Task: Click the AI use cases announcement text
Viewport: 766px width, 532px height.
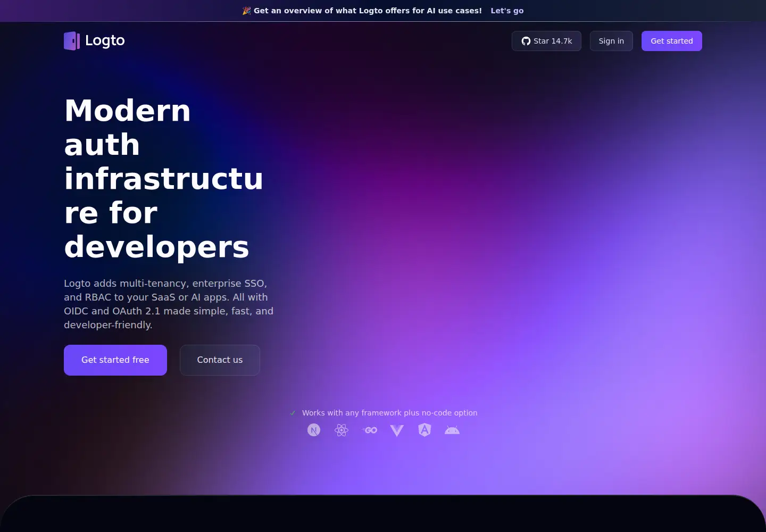Action: pos(368,11)
